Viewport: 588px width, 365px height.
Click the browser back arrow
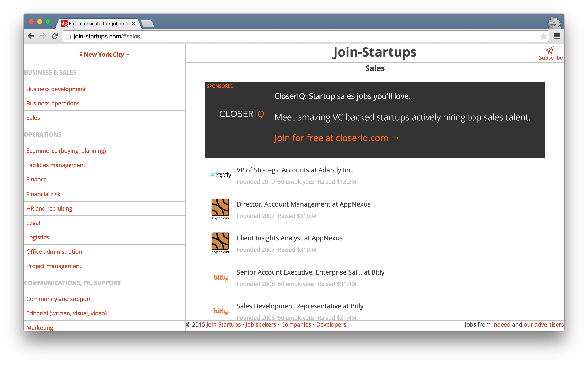point(31,36)
